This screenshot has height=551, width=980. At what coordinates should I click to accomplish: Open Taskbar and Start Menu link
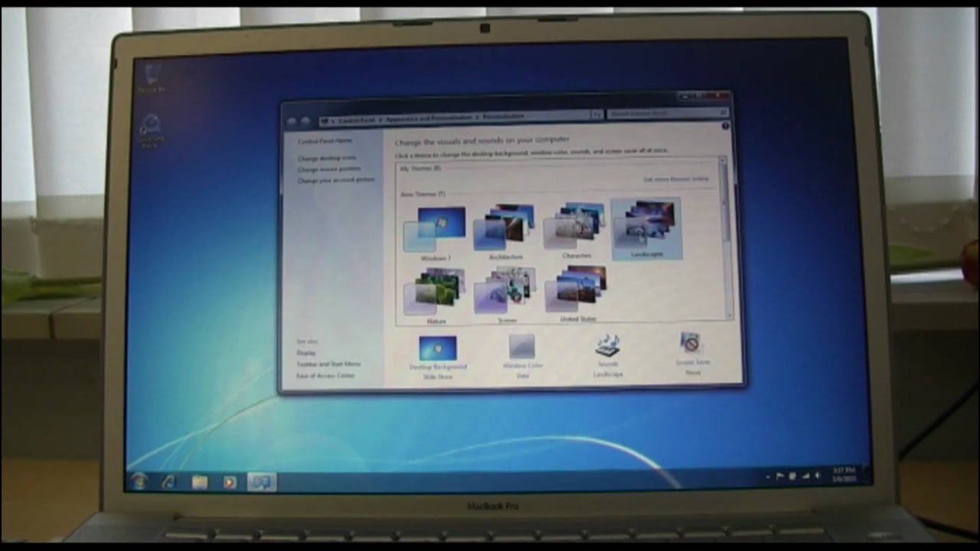click(x=328, y=364)
